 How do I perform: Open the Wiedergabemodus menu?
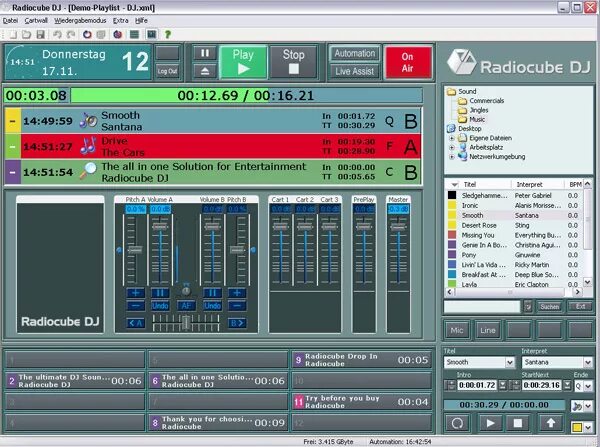pos(80,21)
